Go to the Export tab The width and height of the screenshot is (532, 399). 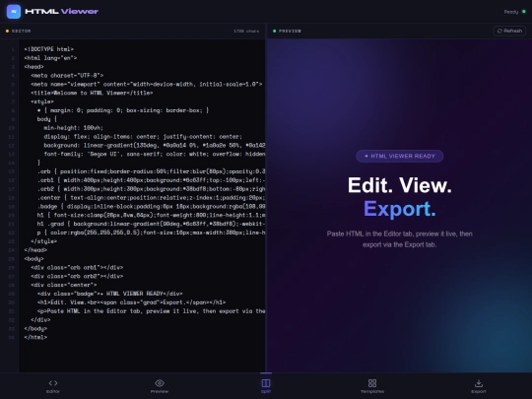click(479, 386)
